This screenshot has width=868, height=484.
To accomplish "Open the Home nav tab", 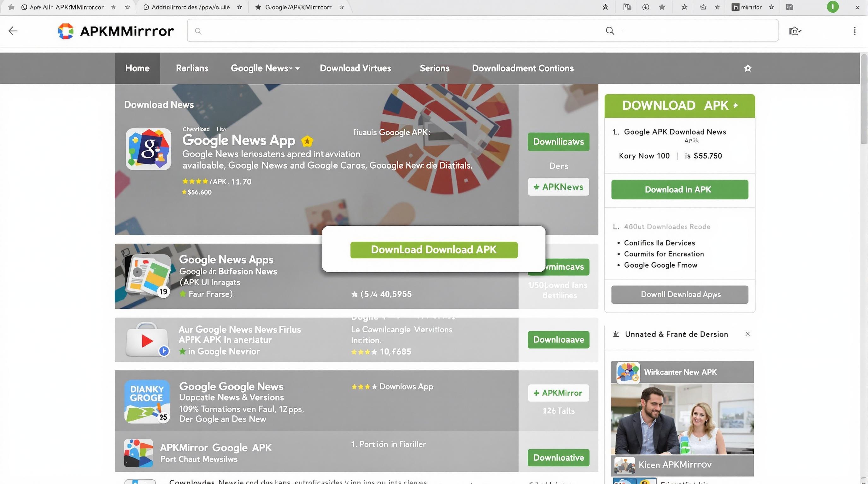I will pos(137,68).
